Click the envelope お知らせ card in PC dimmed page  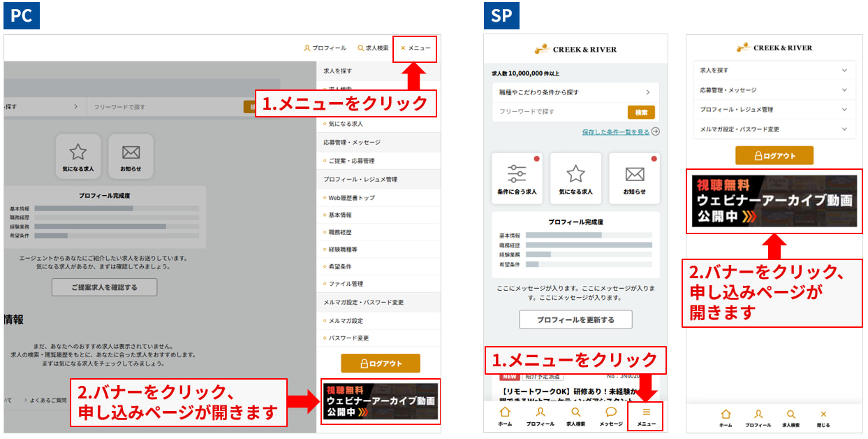pos(131,156)
